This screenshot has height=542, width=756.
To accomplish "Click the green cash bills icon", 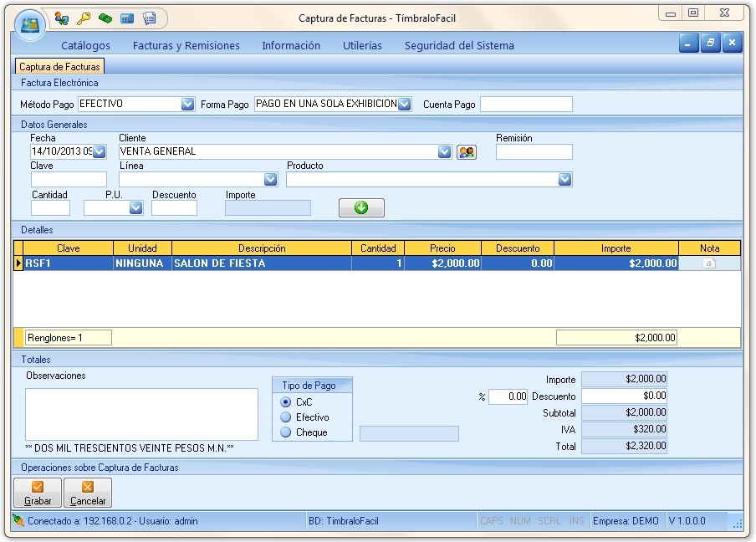I will point(105,18).
